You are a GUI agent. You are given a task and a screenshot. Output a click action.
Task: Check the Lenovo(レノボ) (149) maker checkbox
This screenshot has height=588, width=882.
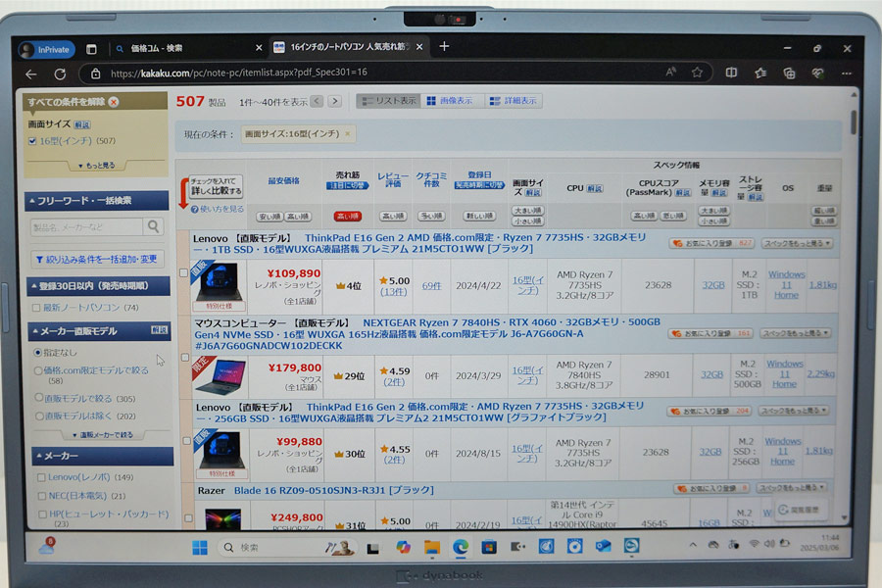tap(41, 477)
